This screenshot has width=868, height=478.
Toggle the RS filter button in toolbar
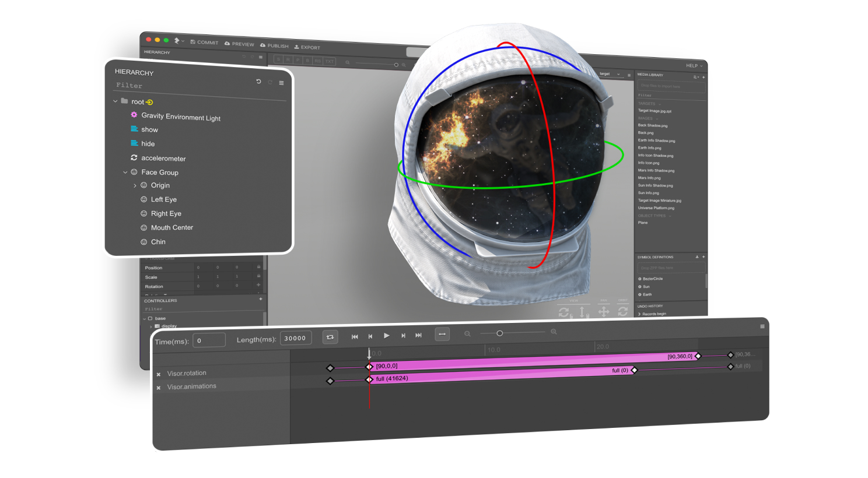[x=318, y=60]
